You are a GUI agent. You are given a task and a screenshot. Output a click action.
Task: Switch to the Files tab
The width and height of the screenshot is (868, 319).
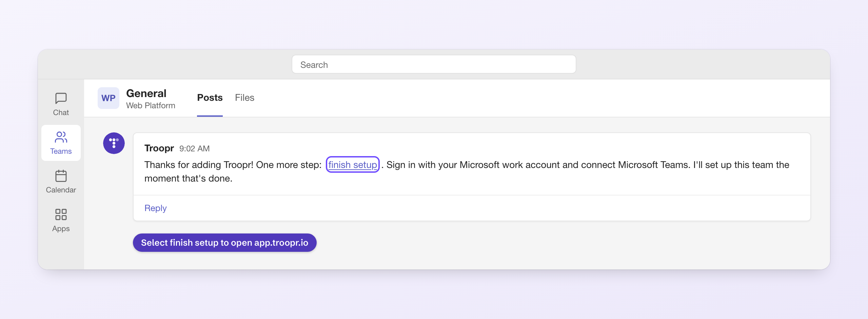244,98
